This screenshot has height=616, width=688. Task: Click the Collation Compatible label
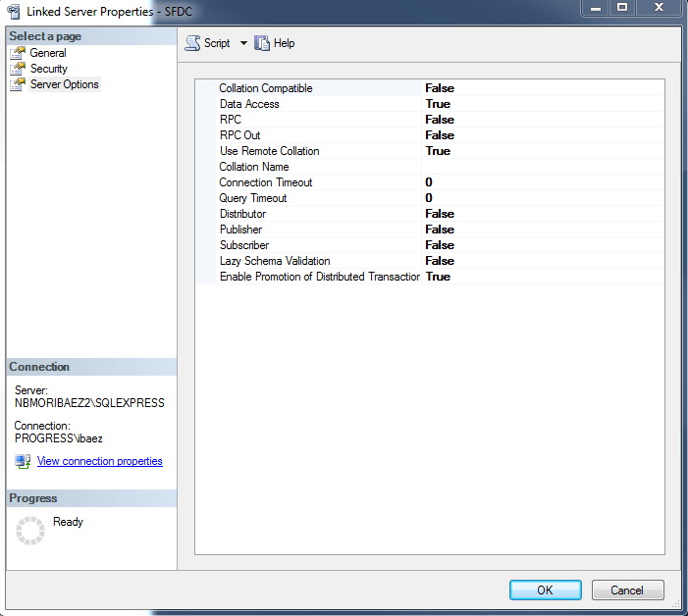[x=266, y=88]
